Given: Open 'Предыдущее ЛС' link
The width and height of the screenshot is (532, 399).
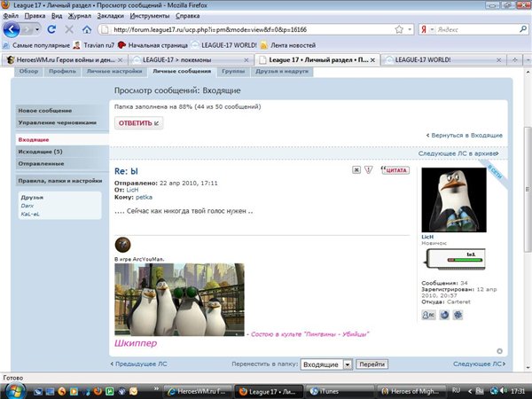Looking at the screenshot, I should coord(139,364).
